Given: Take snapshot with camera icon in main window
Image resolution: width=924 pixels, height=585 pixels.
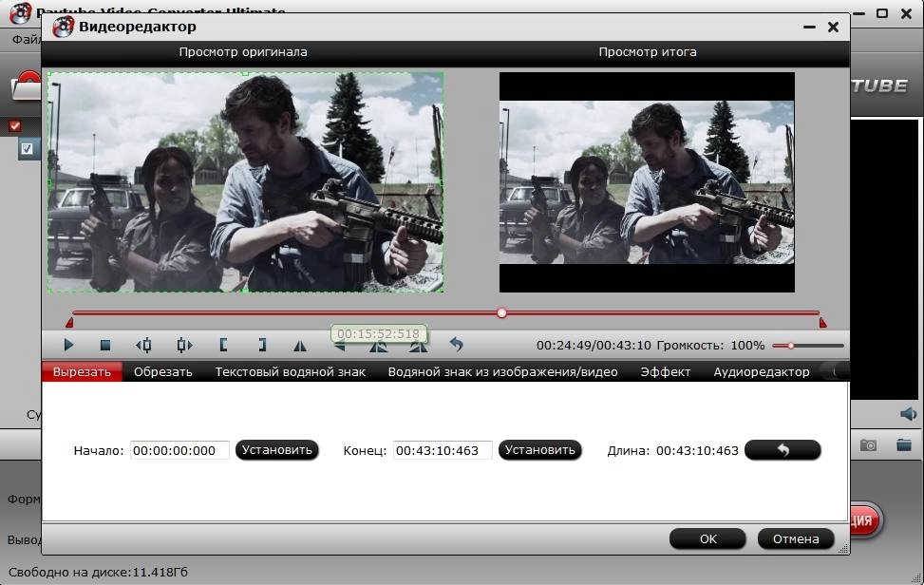Looking at the screenshot, I should point(868,445).
